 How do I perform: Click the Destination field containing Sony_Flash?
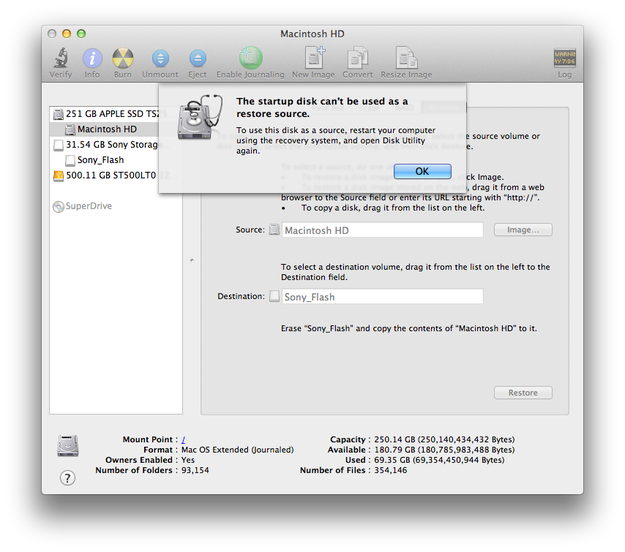click(382, 297)
